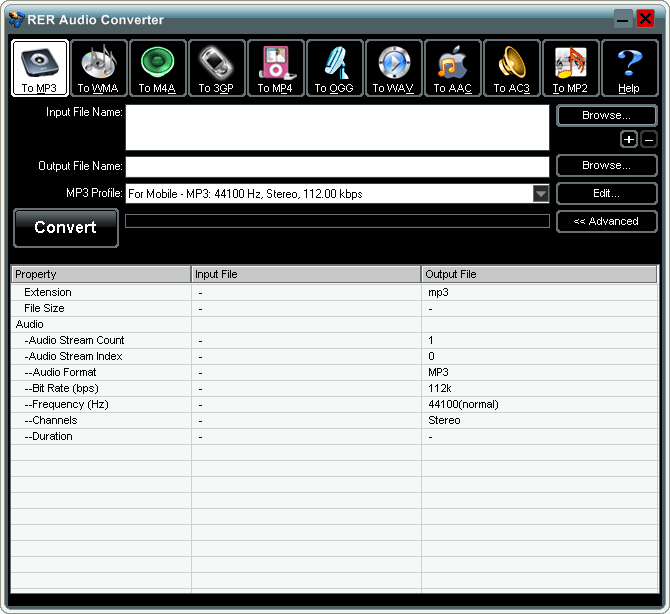670x614 pixels.
Task: Collapse the << Advanced panel
Action: pyautogui.click(x=606, y=221)
